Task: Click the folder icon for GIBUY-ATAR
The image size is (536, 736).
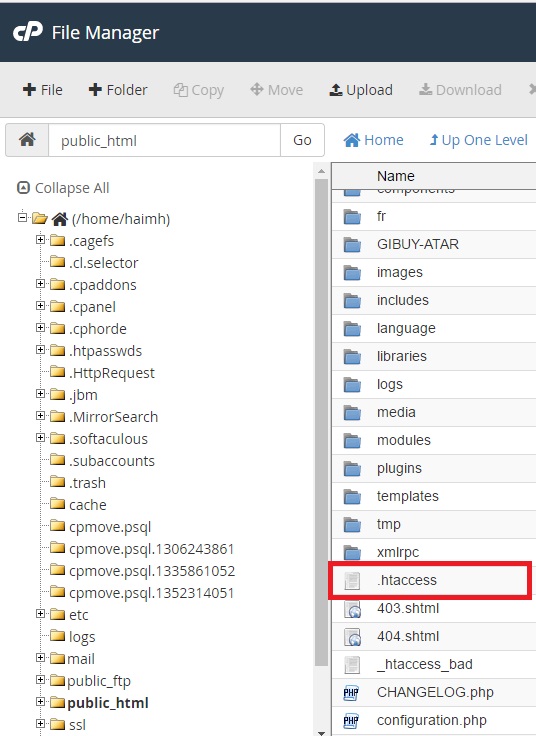Action: click(352, 245)
